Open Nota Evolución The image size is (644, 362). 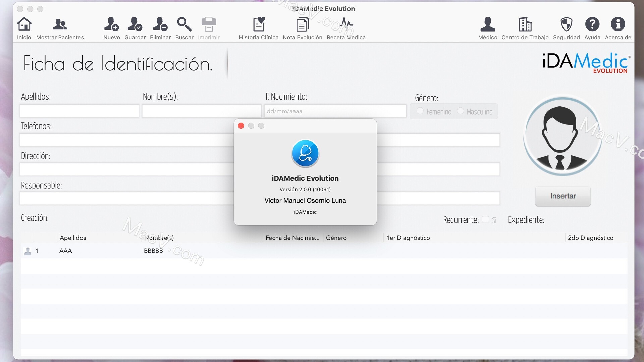(x=303, y=28)
